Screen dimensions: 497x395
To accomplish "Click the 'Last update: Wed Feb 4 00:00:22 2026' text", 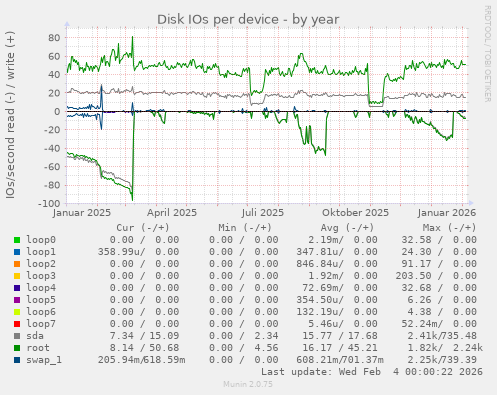I will tap(372, 372).
